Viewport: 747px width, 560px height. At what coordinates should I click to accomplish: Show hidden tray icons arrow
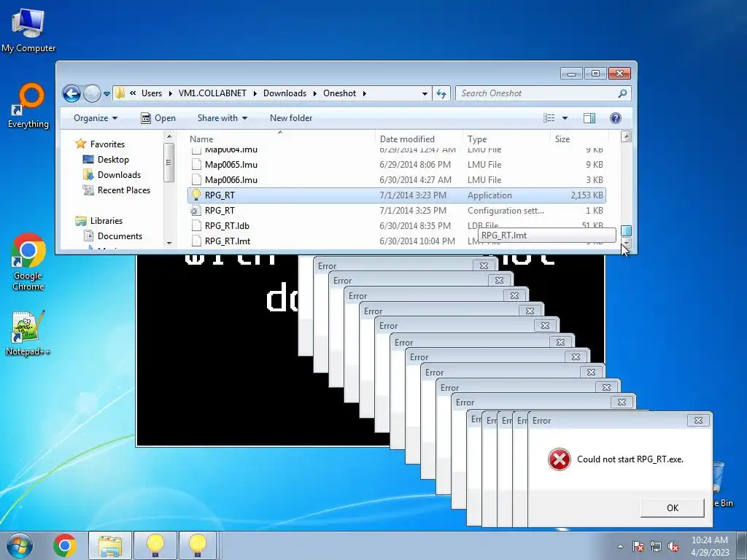(x=620, y=546)
